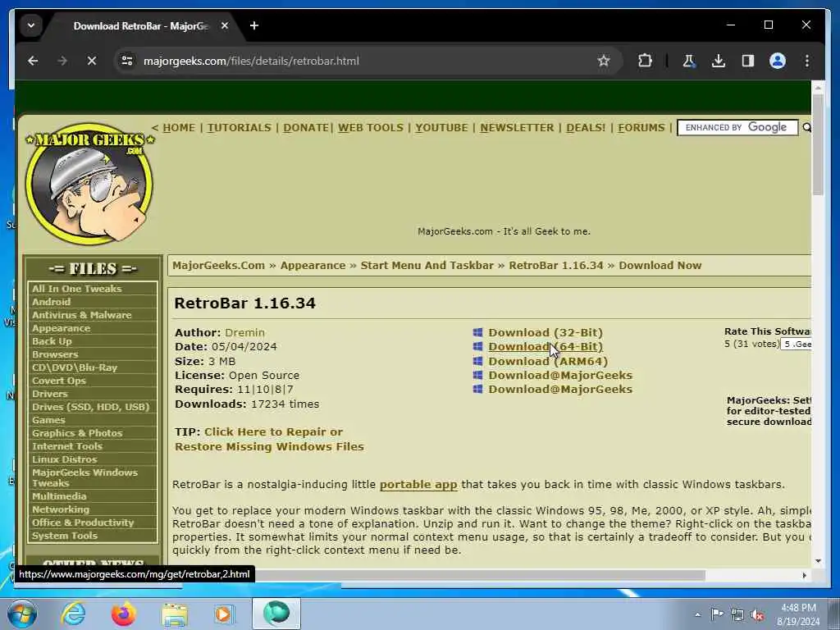
Task: Open the YOUTUBE nav item
Action: click(441, 127)
